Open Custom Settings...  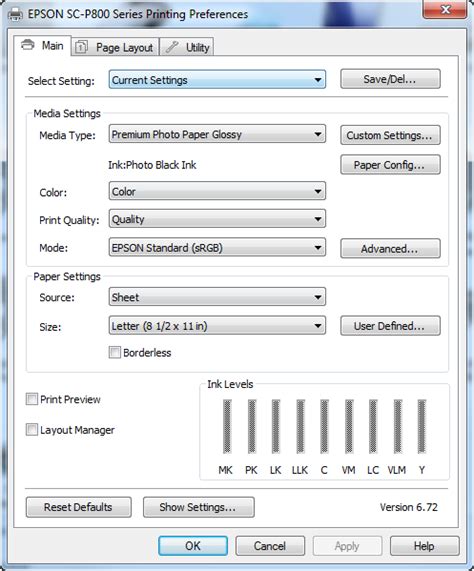390,135
